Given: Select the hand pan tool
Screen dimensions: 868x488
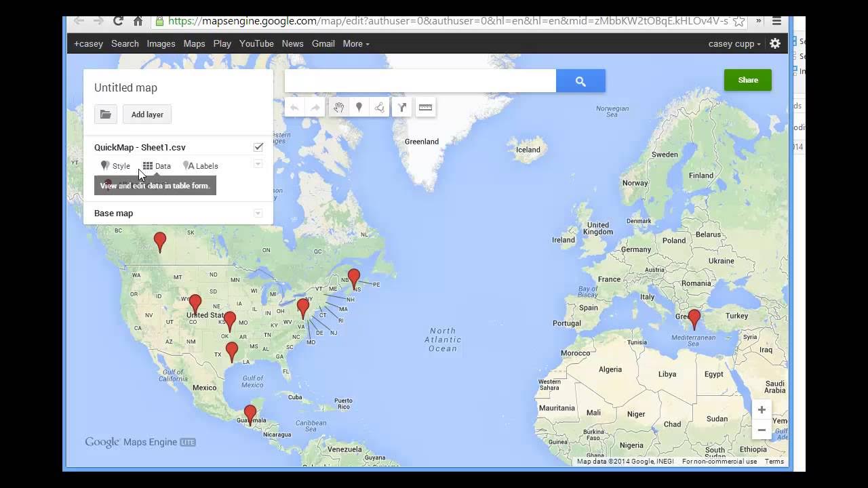Looking at the screenshot, I should pyautogui.click(x=338, y=107).
